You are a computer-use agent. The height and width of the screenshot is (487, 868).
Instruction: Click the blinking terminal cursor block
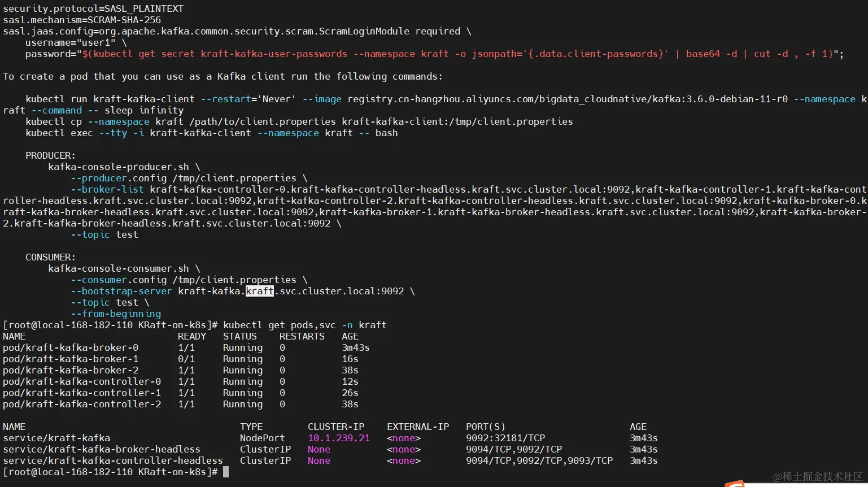coord(227,471)
